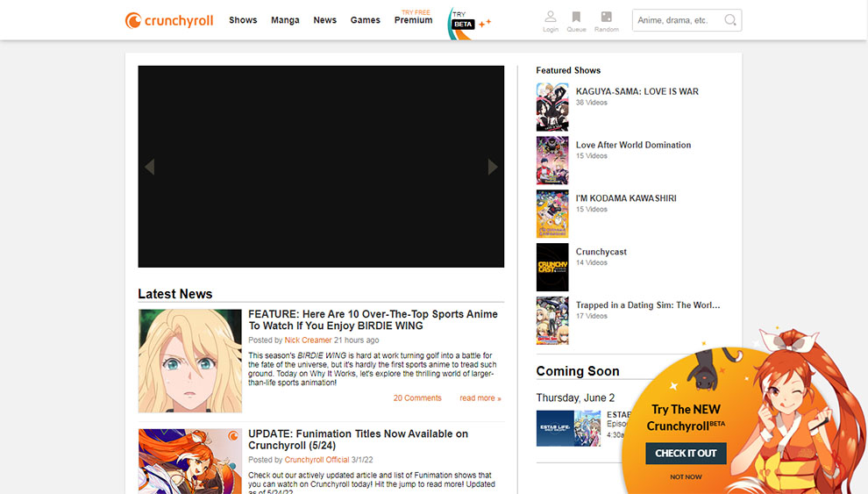Click the 17 Videos count text
The height and width of the screenshot is (494, 868).
[x=591, y=316]
